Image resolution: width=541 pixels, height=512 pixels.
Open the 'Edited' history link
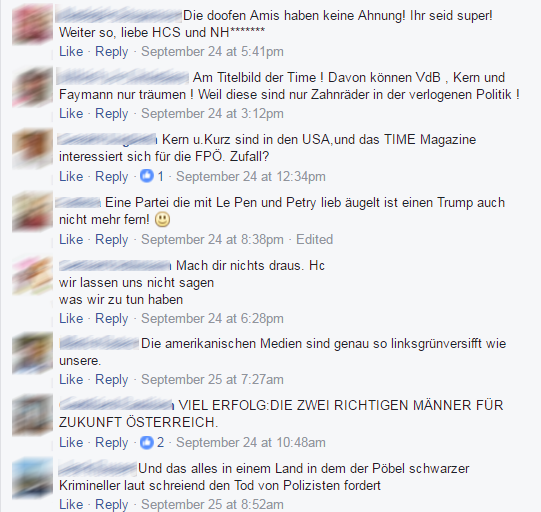coord(314,239)
